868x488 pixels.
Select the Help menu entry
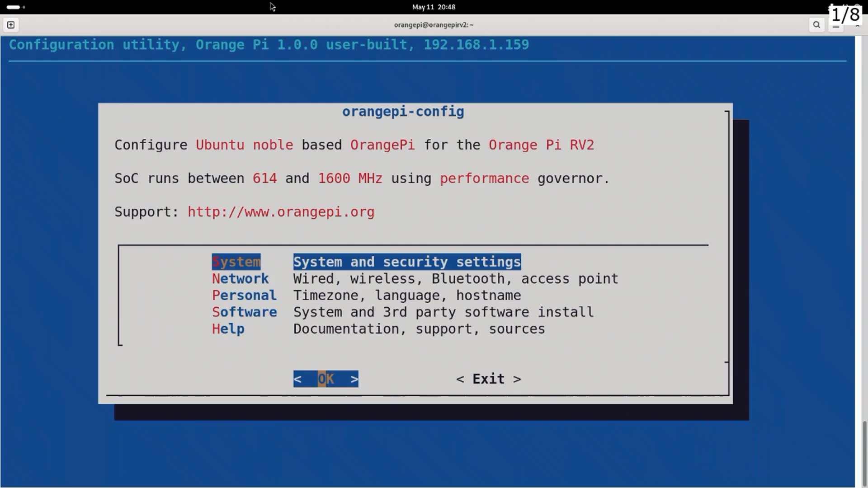pos(228,328)
